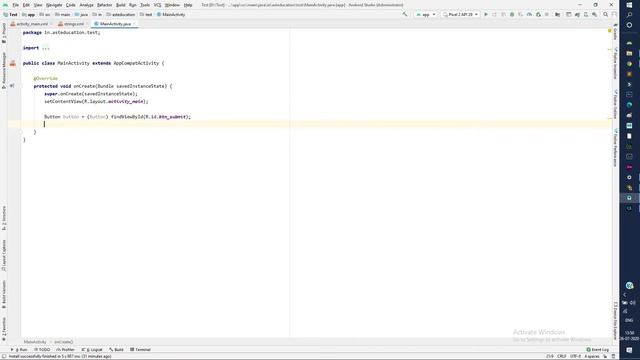Open the run configuration 'app' dropdown
This screenshot has width=640, height=360.
426,14
